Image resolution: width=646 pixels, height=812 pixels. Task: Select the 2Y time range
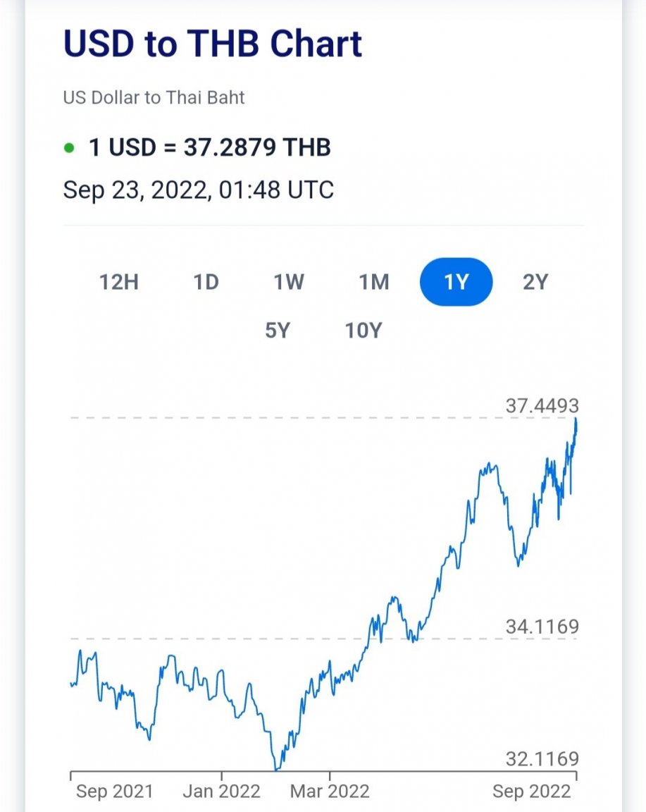tap(535, 282)
